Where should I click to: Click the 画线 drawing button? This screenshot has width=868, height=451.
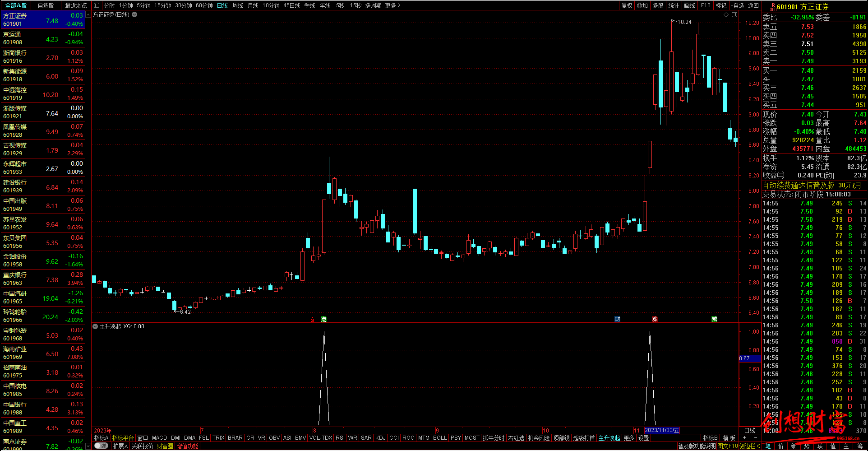coord(689,5)
